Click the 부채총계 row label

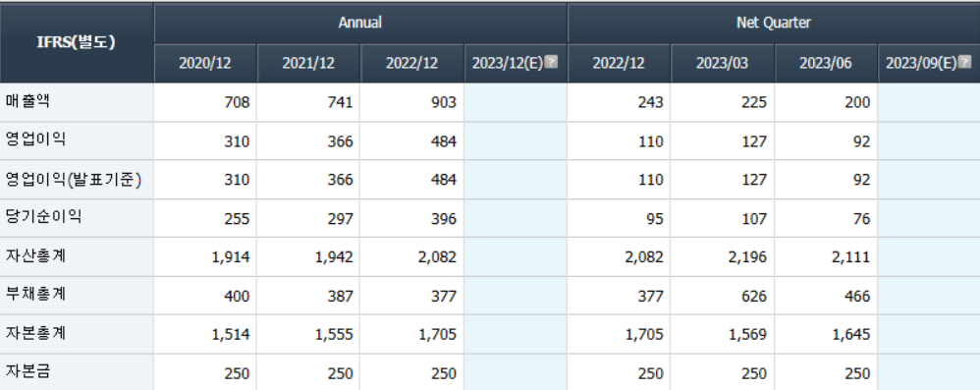[x=35, y=295]
